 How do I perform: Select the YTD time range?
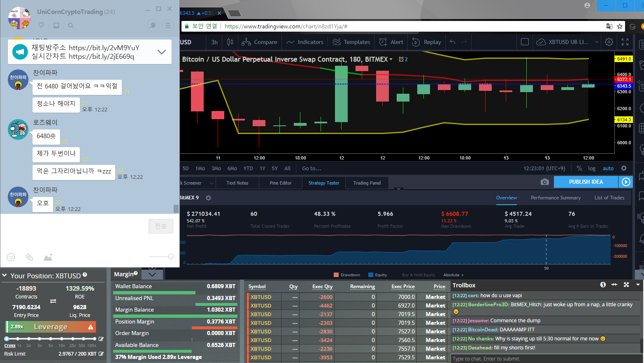click(248, 168)
